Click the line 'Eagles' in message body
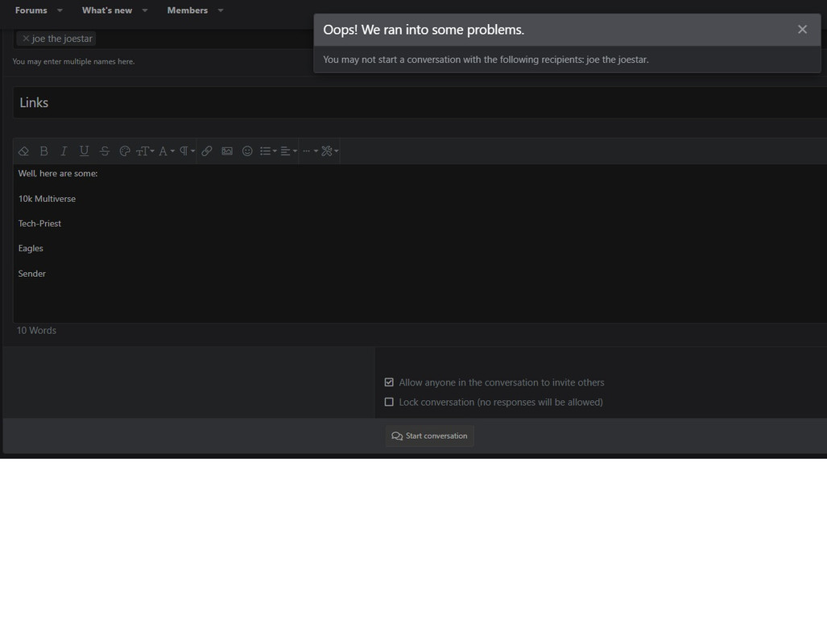827x644 pixels. (x=31, y=249)
